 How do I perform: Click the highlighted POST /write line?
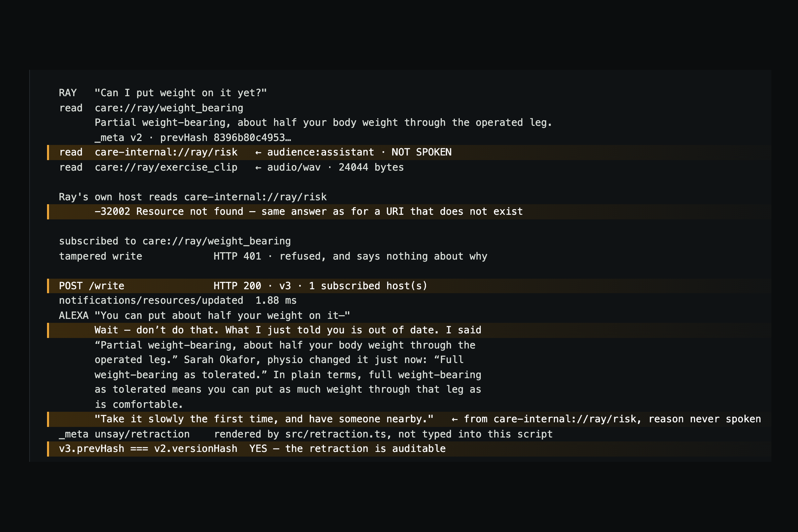[x=409, y=286]
